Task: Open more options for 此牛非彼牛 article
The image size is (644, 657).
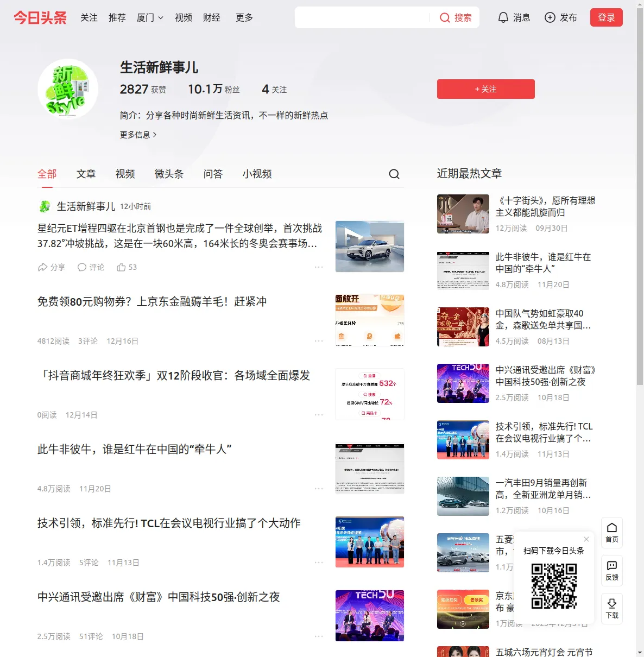Action: 319,489
